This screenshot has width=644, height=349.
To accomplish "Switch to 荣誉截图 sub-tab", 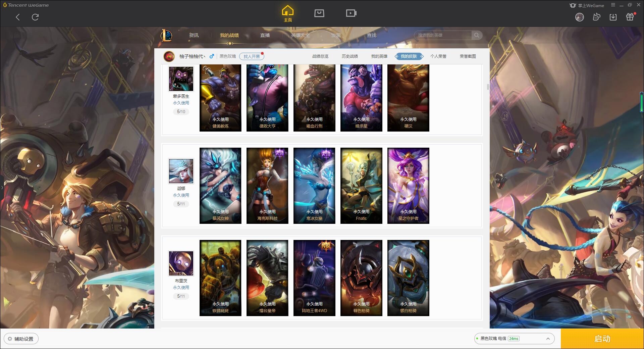I will [468, 56].
